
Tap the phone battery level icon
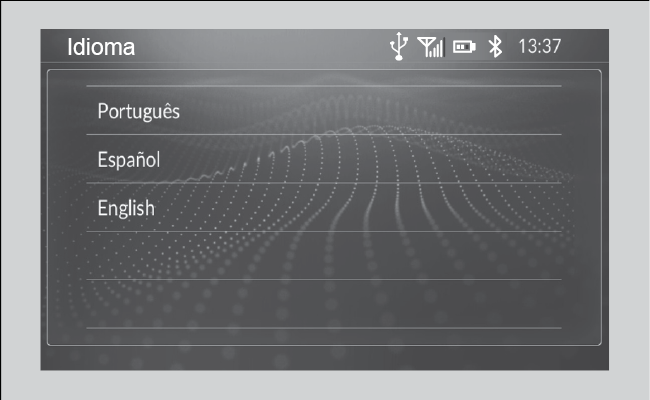click(x=464, y=47)
